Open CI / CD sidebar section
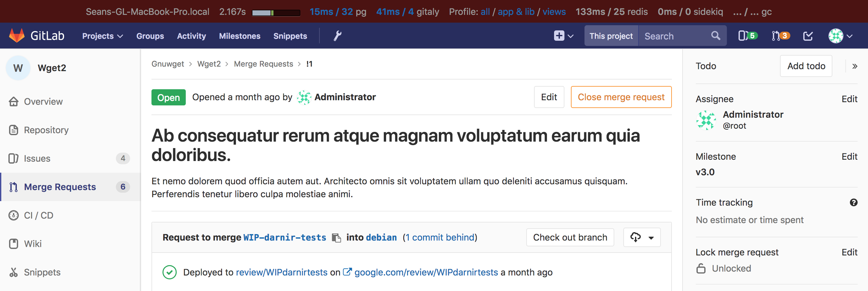 [39, 215]
